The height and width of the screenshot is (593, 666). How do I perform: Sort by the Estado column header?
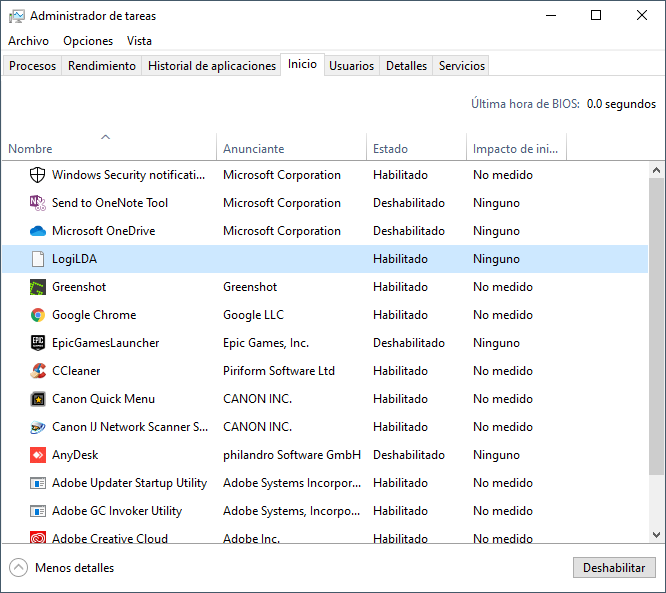(416, 148)
